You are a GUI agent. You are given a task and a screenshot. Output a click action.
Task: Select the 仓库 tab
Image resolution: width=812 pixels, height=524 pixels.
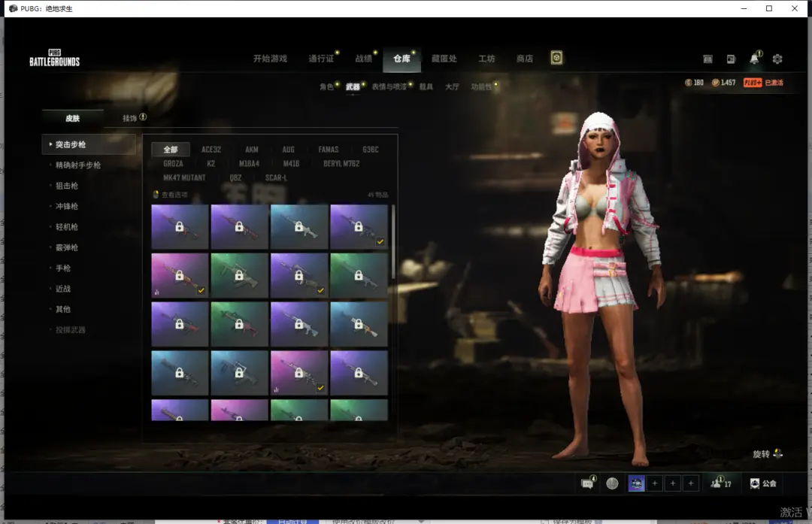pyautogui.click(x=401, y=59)
